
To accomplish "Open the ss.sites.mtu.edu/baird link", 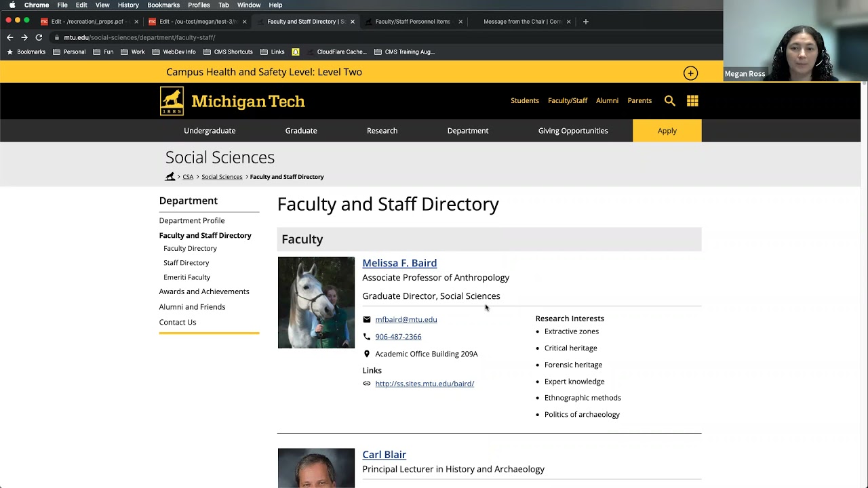I will pyautogui.click(x=425, y=384).
